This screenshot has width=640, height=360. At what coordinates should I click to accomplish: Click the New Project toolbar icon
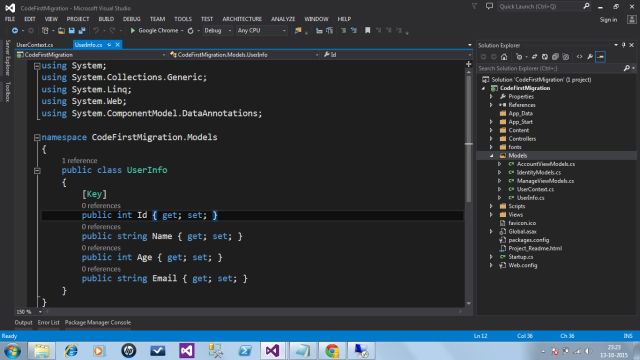[x=45, y=31]
